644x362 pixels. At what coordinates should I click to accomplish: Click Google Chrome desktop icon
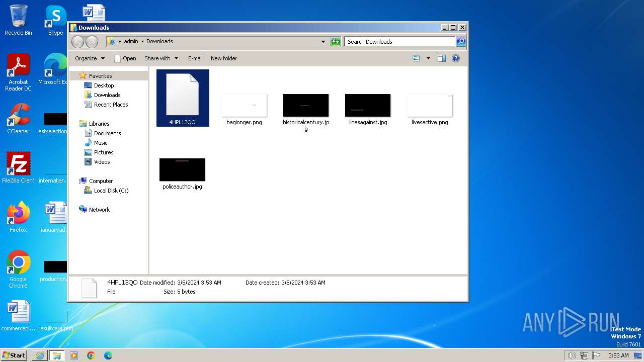18,269
